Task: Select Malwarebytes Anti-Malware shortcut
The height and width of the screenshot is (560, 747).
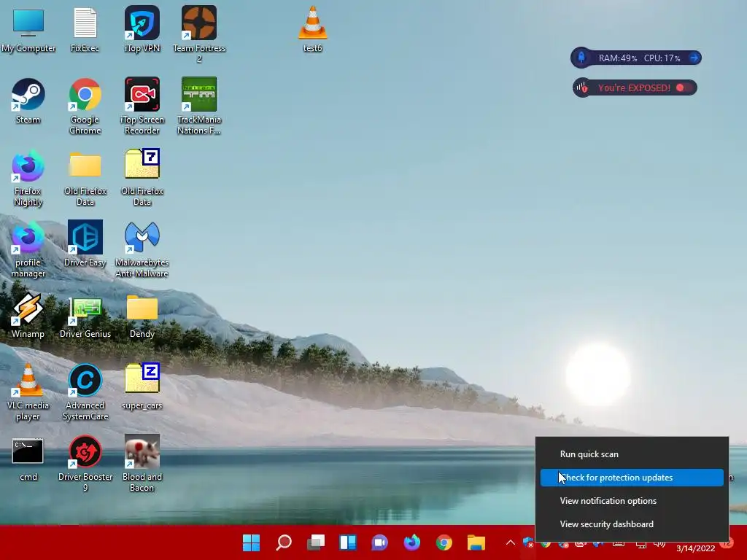Action: (142, 249)
